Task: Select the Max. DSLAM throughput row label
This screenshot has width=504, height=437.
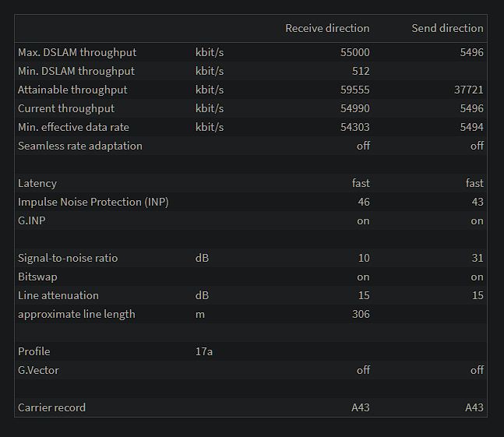Action: [77, 52]
